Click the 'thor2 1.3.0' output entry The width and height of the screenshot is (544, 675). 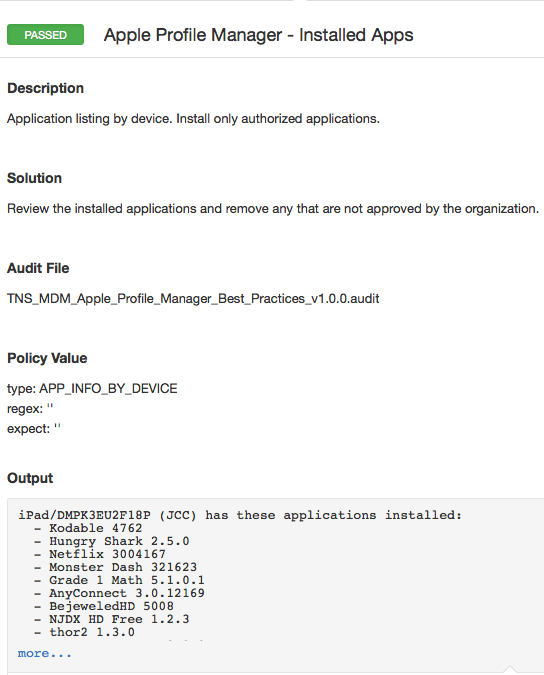92,632
